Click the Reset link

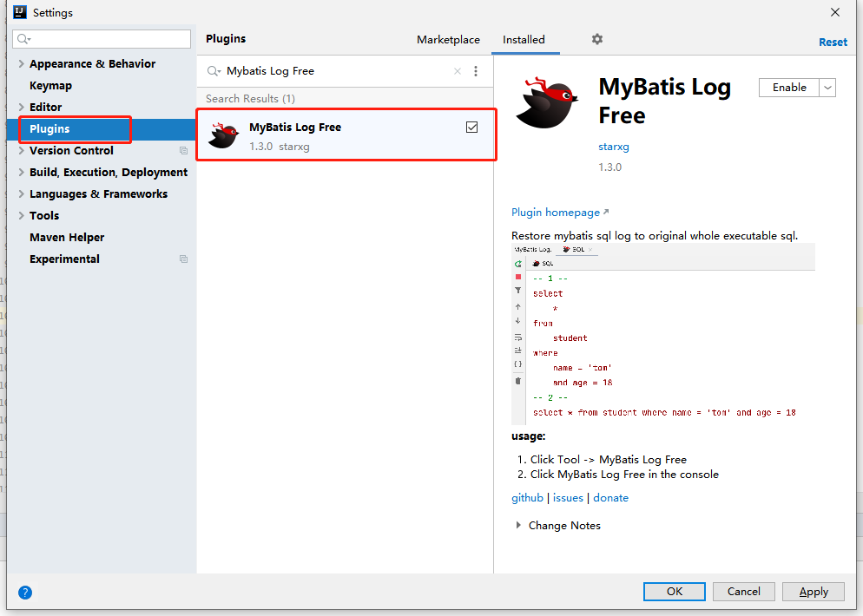click(x=833, y=43)
